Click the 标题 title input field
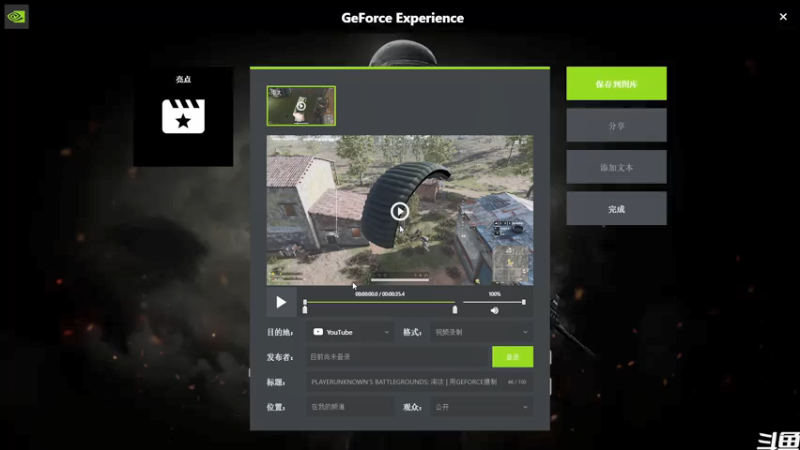Image resolution: width=800 pixels, height=450 pixels. [419, 382]
